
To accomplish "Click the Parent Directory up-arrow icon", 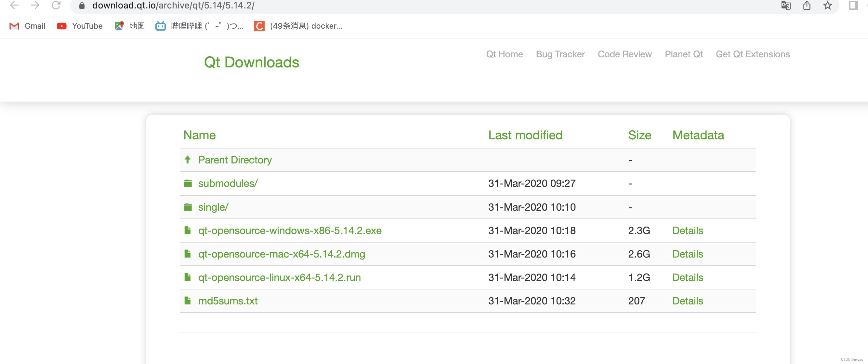I will [x=188, y=160].
